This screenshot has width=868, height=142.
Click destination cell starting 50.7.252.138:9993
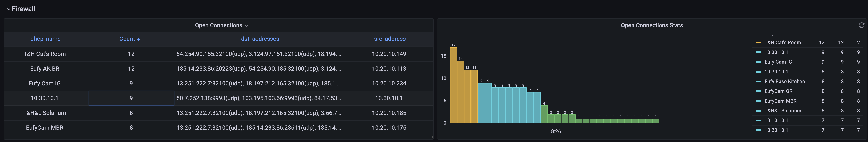tap(261, 98)
